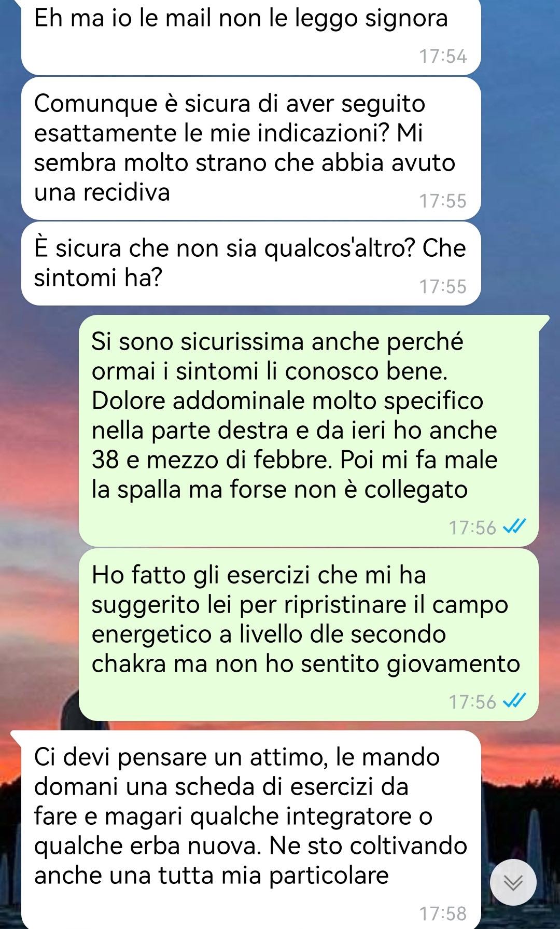Tap the 17:54 timestamp on first message
Image resolution: width=560 pixels, height=929 pixels.
click(x=443, y=56)
